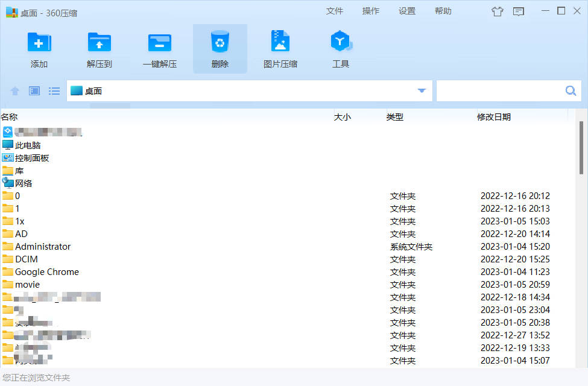Screen dimensions: 588x386
Task: Expand the address bar dropdown arrow
Action: [x=422, y=91]
